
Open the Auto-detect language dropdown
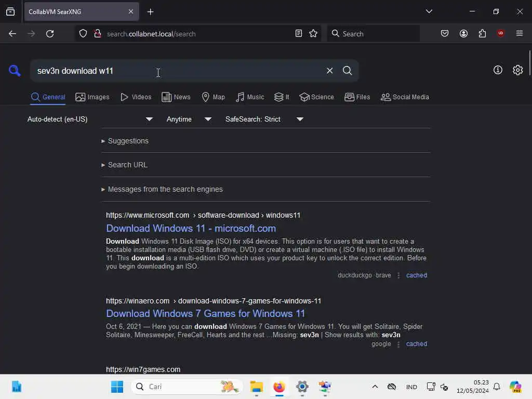(90, 119)
